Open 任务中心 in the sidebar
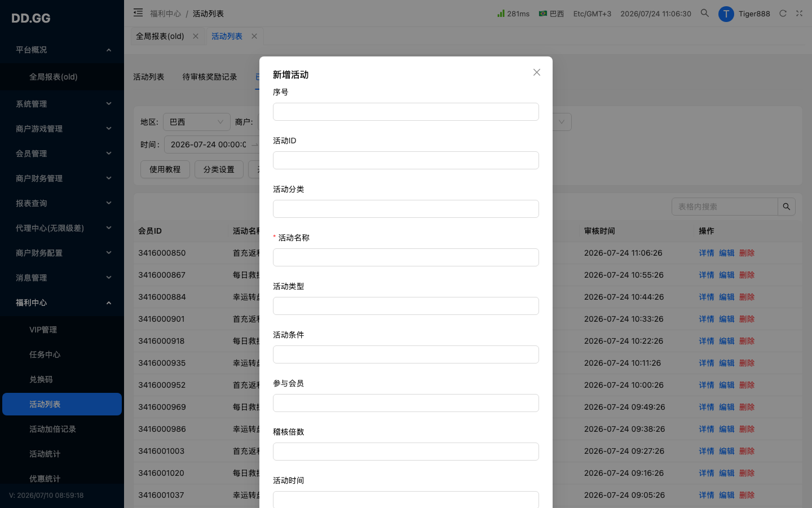The height and width of the screenshot is (508, 812). (62, 354)
